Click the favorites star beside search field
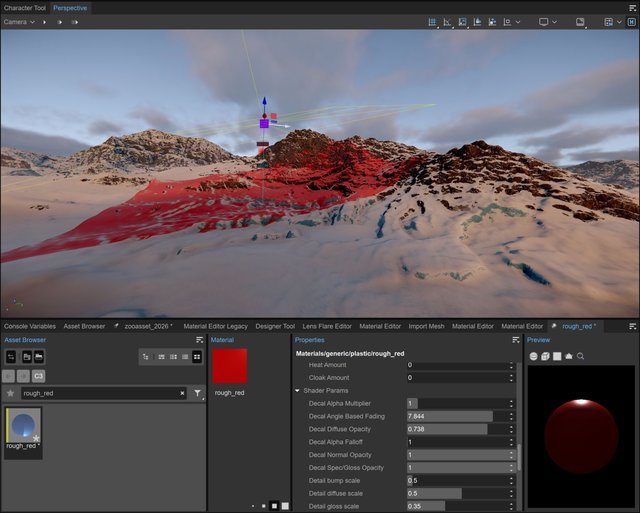640x513 pixels. pyautogui.click(x=11, y=394)
